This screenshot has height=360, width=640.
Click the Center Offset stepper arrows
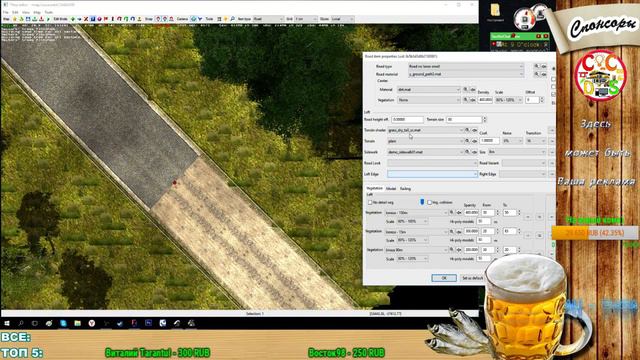pos(542,100)
